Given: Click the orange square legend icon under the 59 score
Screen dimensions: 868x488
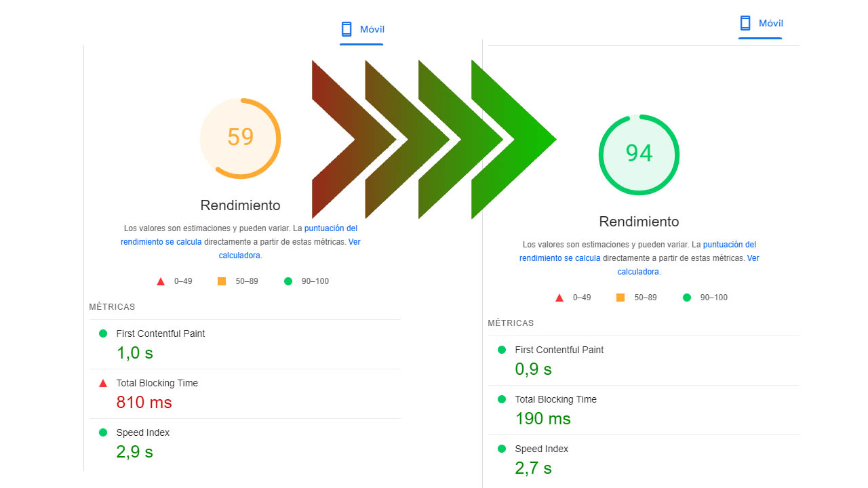Looking at the screenshot, I should tap(222, 281).
